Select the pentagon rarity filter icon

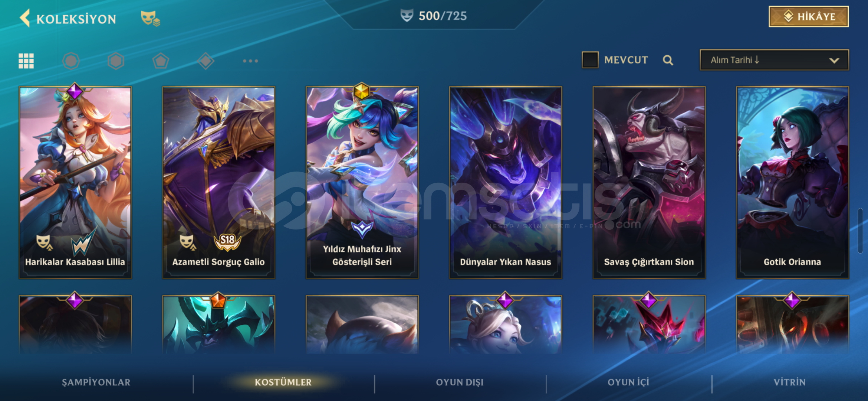pos(161,61)
